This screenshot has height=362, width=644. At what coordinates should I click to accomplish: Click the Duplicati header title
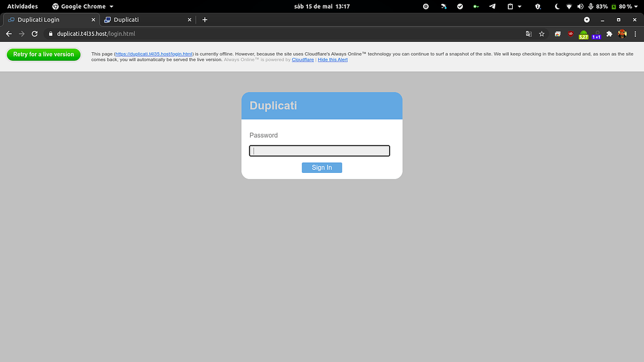[273, 106]
